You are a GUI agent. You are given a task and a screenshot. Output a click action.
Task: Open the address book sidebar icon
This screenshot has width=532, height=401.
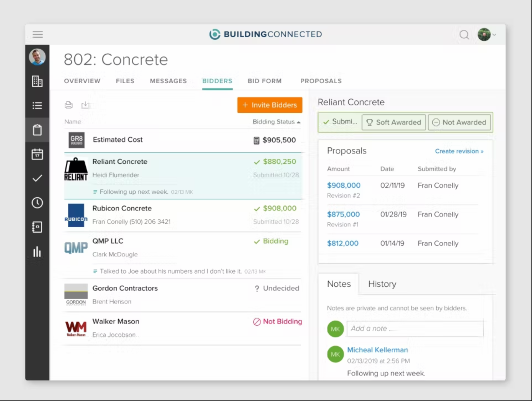[37, 227]
